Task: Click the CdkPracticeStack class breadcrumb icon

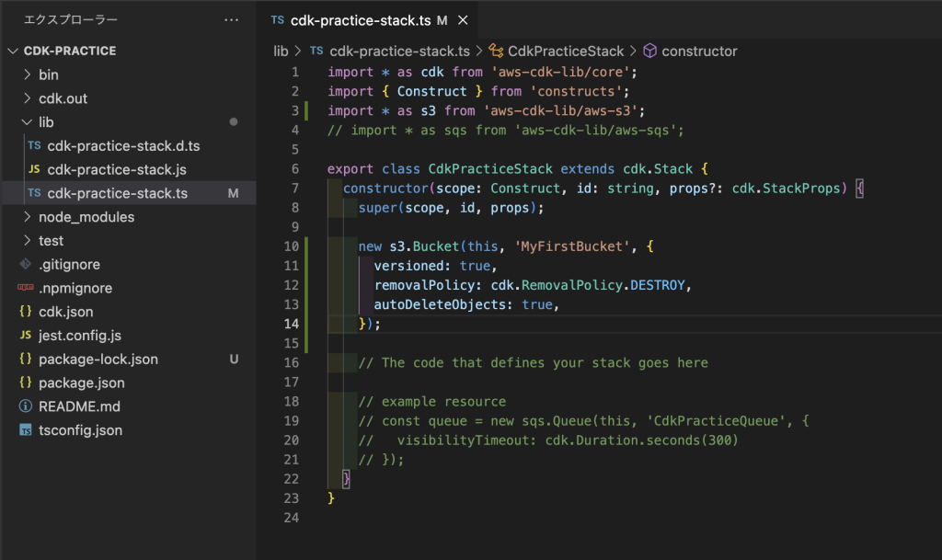Action: click(x=496, y=51)
